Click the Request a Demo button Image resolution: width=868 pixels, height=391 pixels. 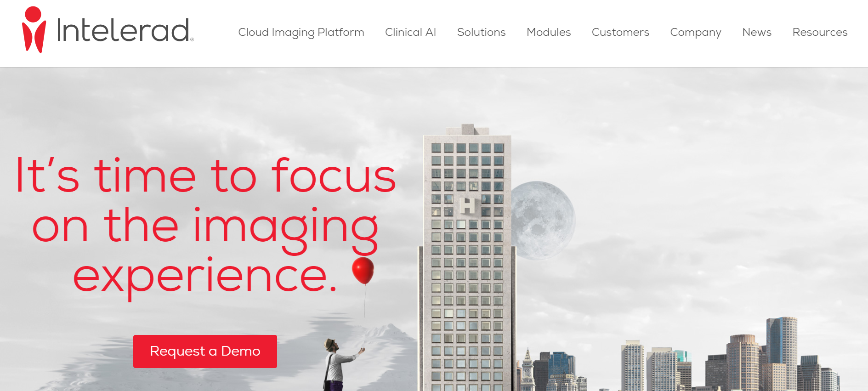205,351
